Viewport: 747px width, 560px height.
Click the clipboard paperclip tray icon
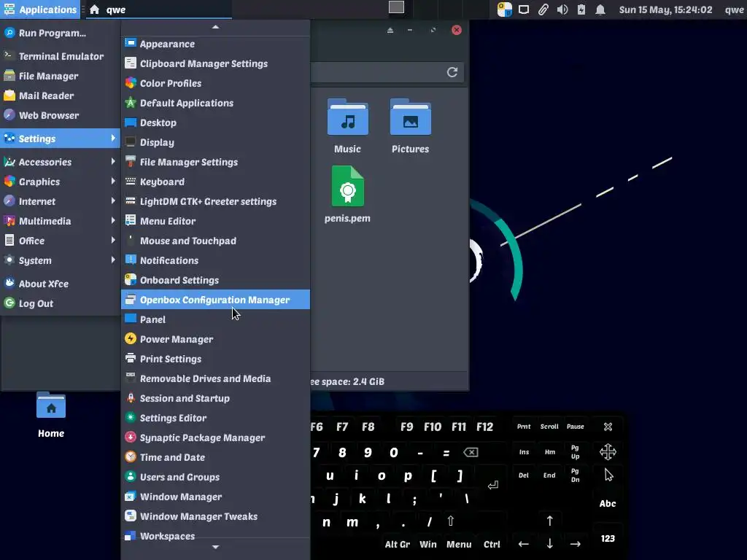[x=543, y=9]
